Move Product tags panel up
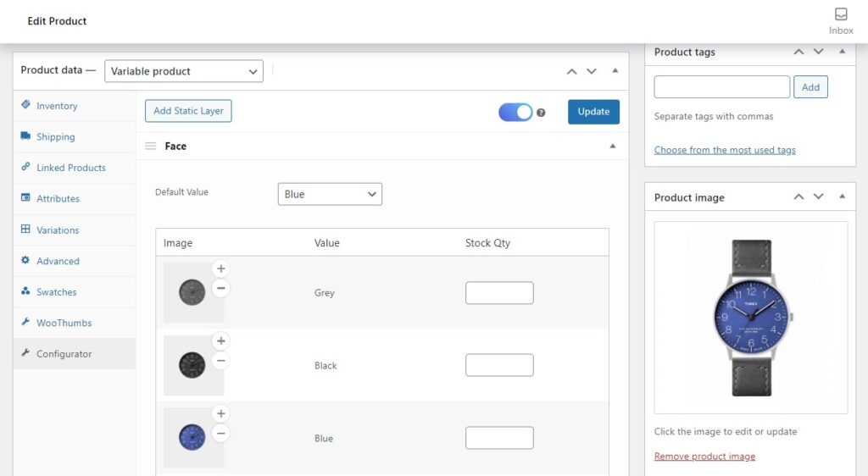The height and width of the screenshot is (476, 868). (798, 52)
